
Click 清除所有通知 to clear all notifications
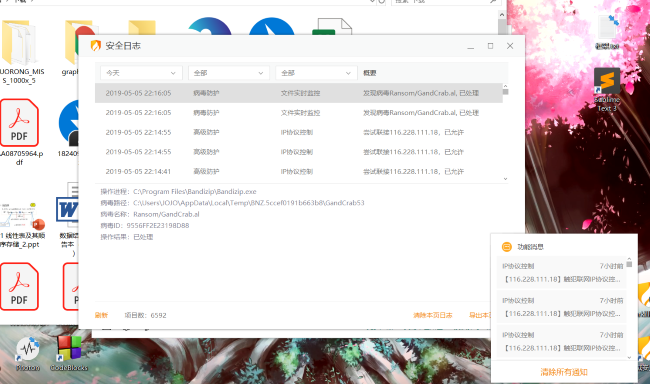pos(564,372)
